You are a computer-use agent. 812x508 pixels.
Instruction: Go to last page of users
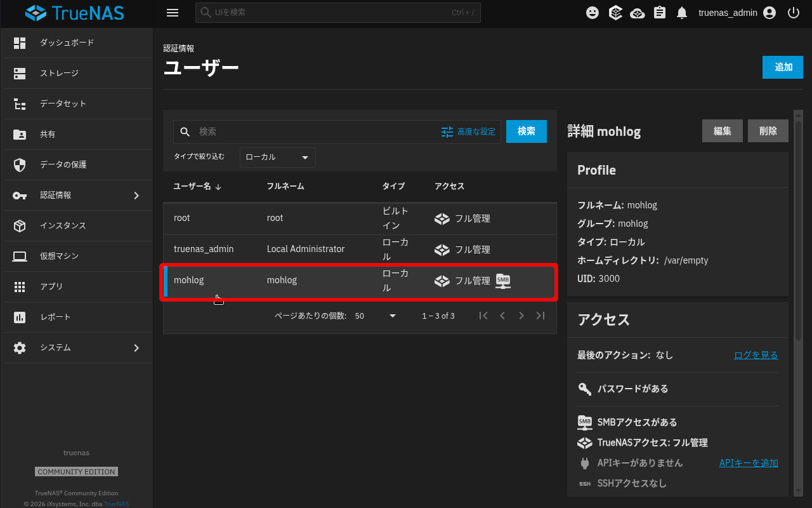click(540, 316)
